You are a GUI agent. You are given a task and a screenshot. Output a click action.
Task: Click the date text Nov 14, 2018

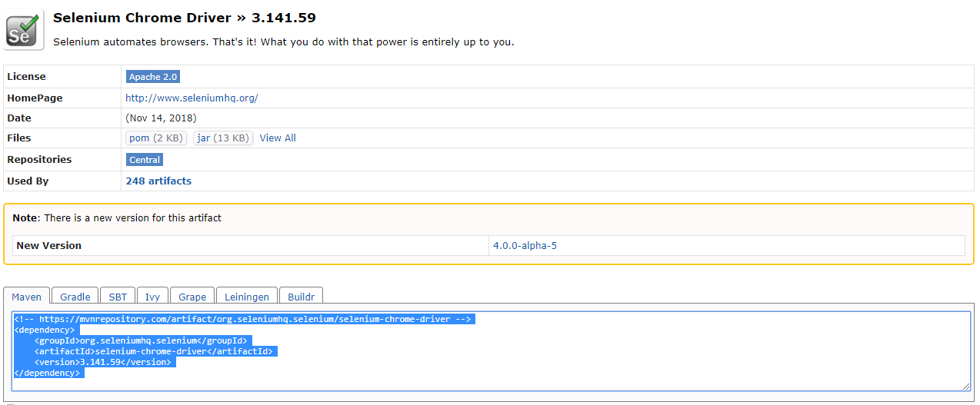tap(161, 118)
